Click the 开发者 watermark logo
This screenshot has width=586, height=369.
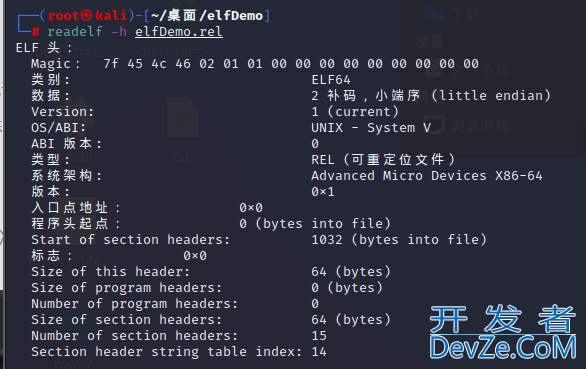click(x=503, y=319)
